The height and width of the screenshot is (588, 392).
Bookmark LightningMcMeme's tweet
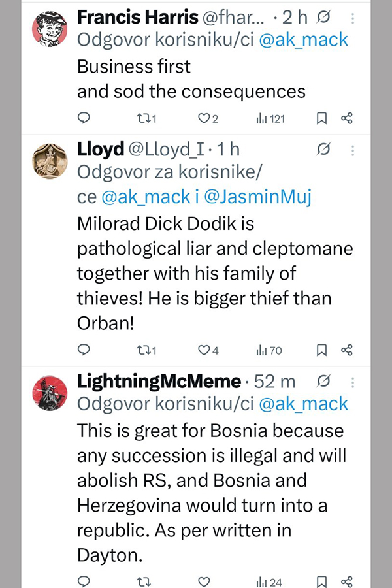tap(321, 581)
